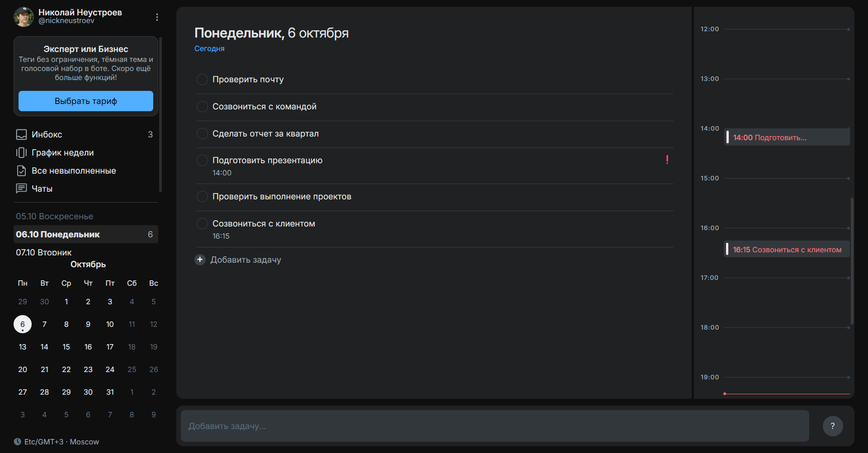This screenshot has width=868, height=453.
Task: Tick the Сделать отчет за квартал checkbox
Action: pos(202,134)
